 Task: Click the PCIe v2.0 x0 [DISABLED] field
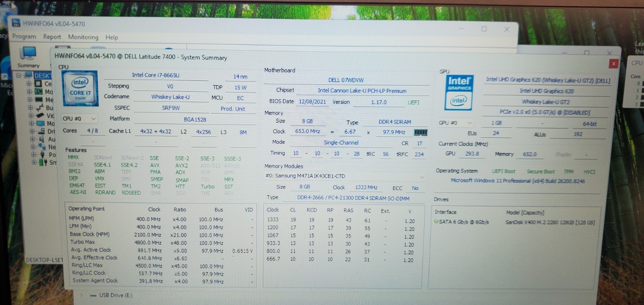544,112
